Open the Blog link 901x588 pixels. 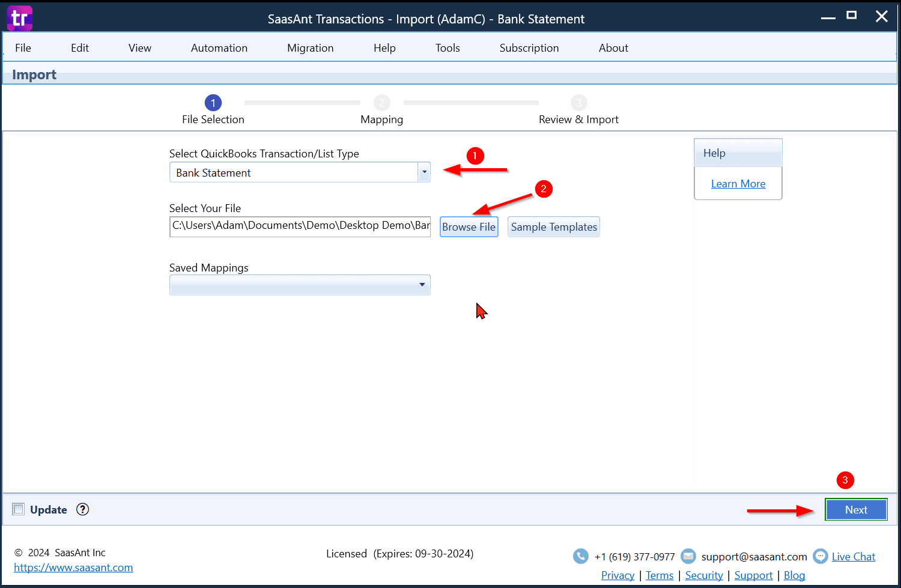click(794, 575)
